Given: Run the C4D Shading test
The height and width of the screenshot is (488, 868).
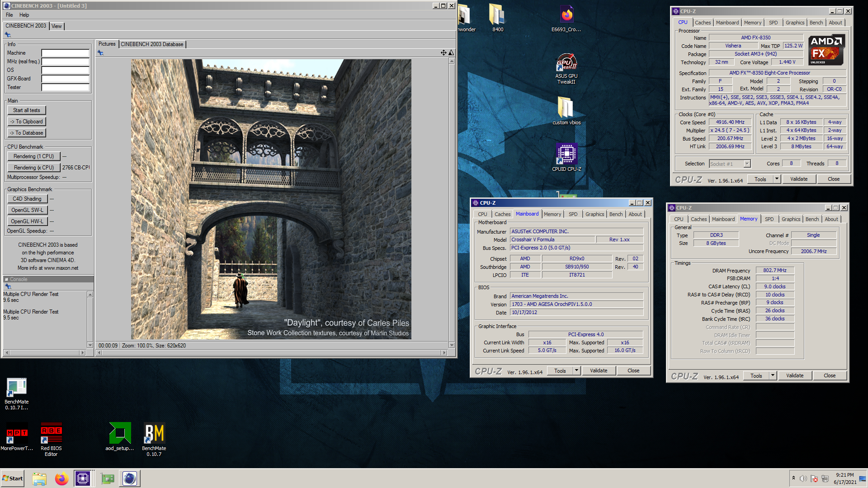Looking at the screenshot, I should coord(27,199).
